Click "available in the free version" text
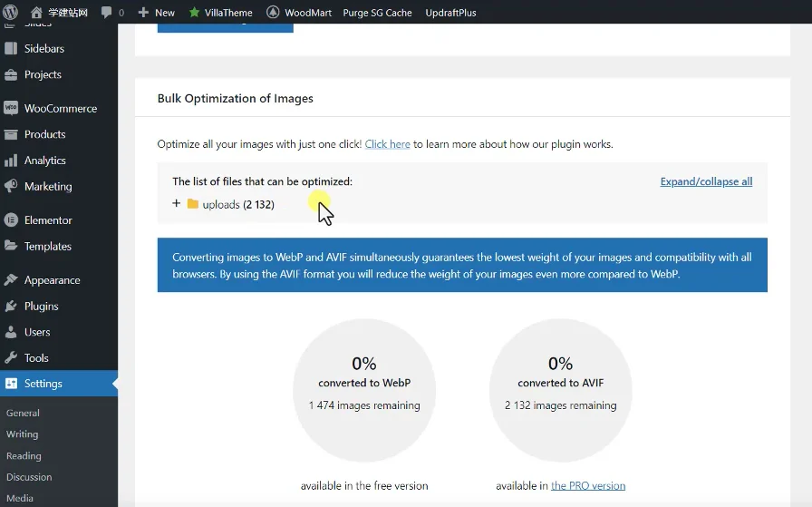The image size is (812, 507). 364,486
